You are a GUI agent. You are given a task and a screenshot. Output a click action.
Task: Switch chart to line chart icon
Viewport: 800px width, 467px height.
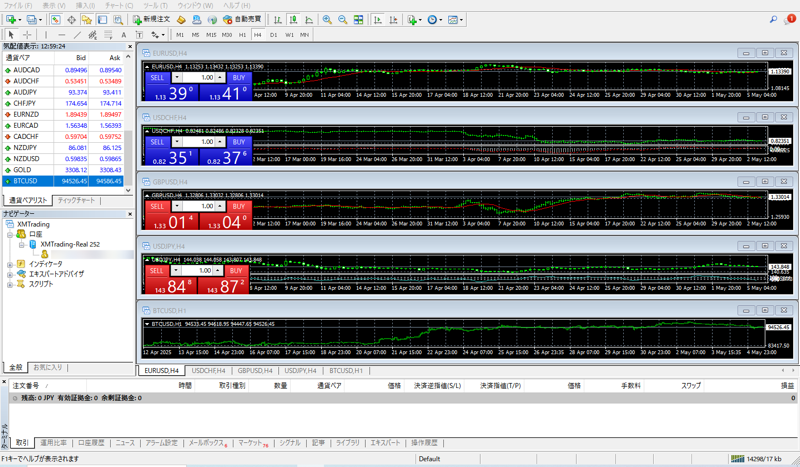tap(309, 19)
